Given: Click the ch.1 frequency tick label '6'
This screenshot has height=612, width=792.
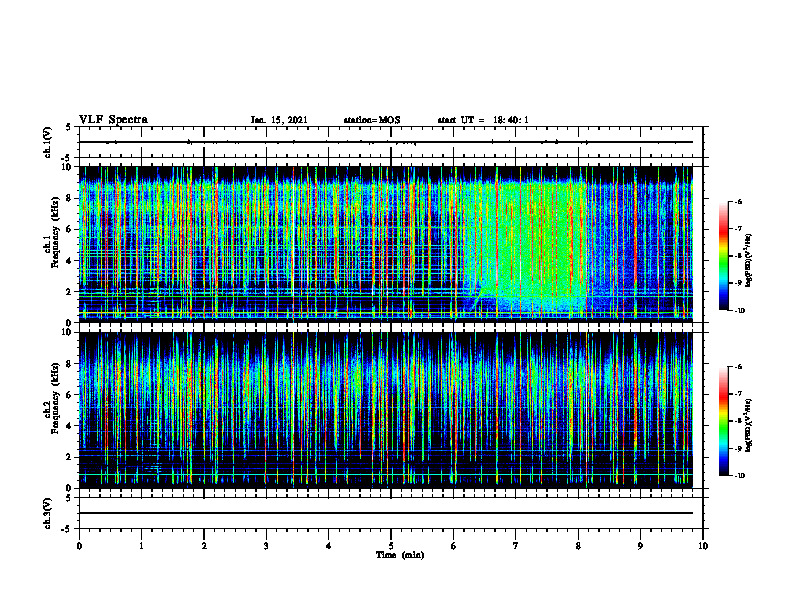Looking at the screenshot, I should pyautogui.click(x=69, y=230).
